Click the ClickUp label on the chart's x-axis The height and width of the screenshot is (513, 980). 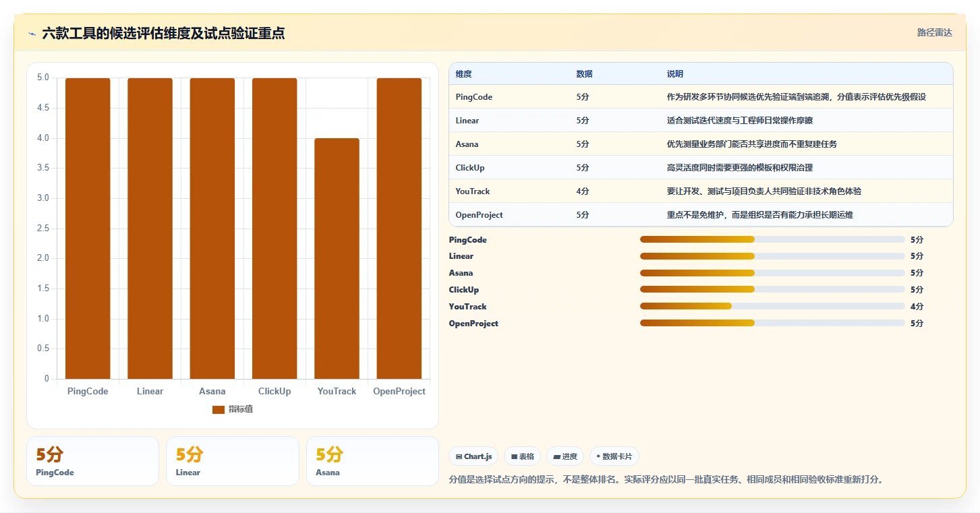click(275, 391)
